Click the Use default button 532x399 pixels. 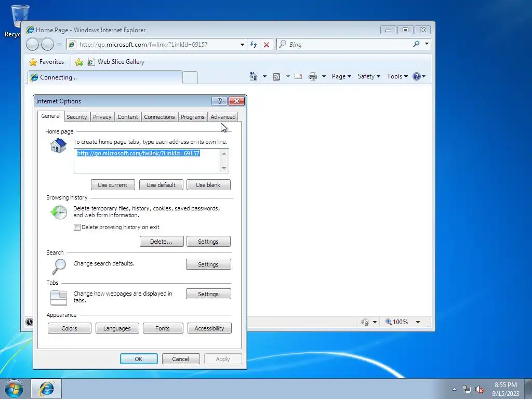click(161, 185)
